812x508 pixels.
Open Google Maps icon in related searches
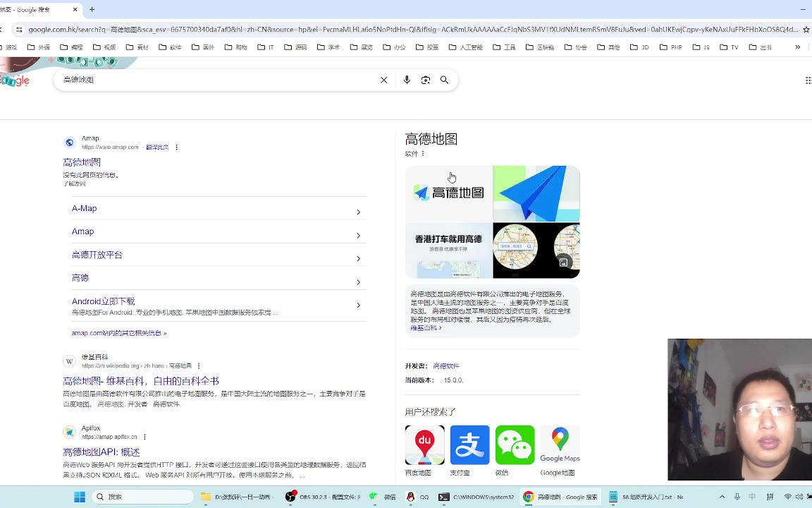pyautogui.click(x=560, y=445)
